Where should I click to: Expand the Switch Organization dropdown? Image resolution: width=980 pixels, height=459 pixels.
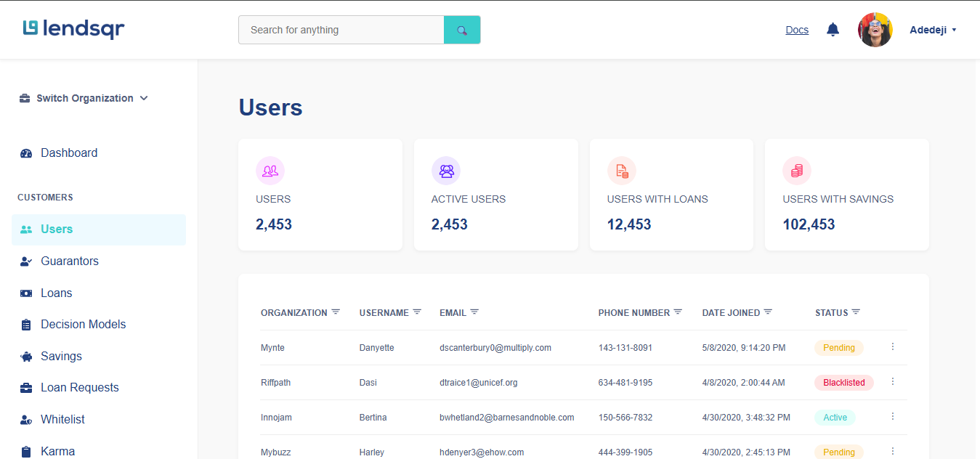(84, 98)
